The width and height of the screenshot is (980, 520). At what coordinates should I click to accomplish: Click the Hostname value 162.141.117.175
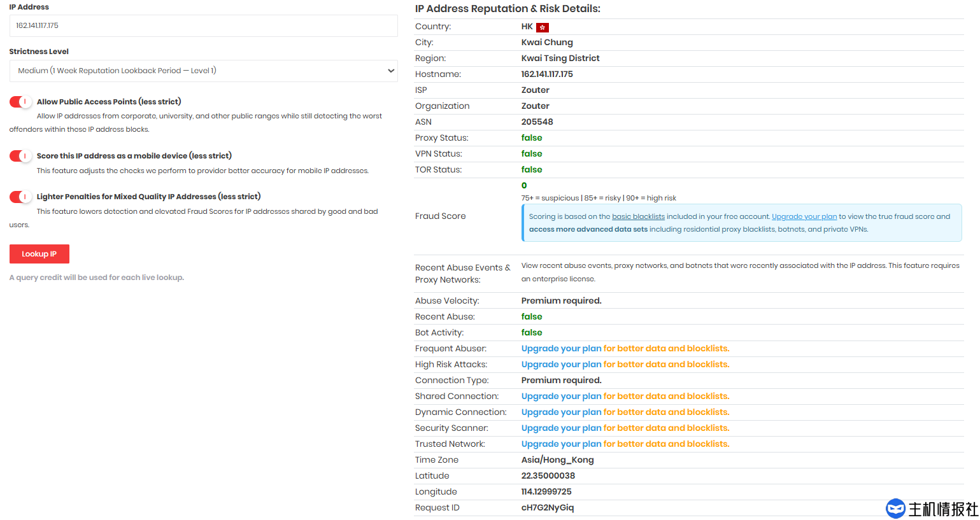547,74
